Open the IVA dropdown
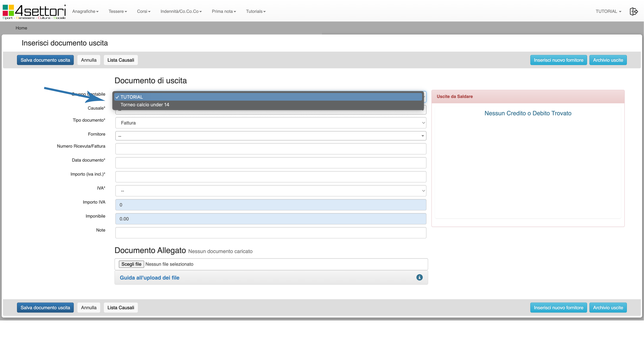This screenshot has width=644, height=346. [x=270, y=191]
